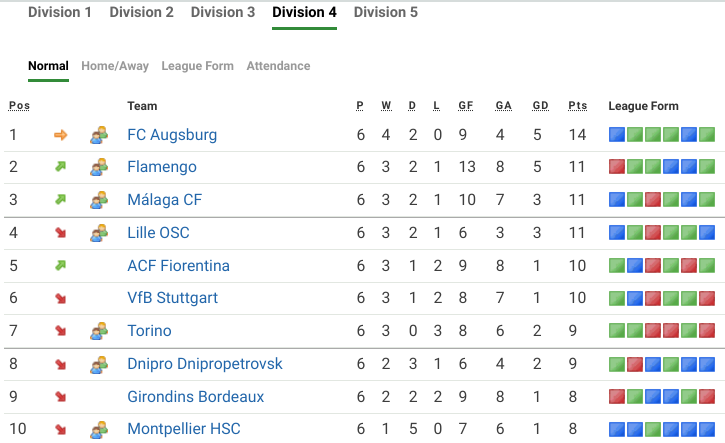Click Lille OSC's manager icon

pos(98,233)
